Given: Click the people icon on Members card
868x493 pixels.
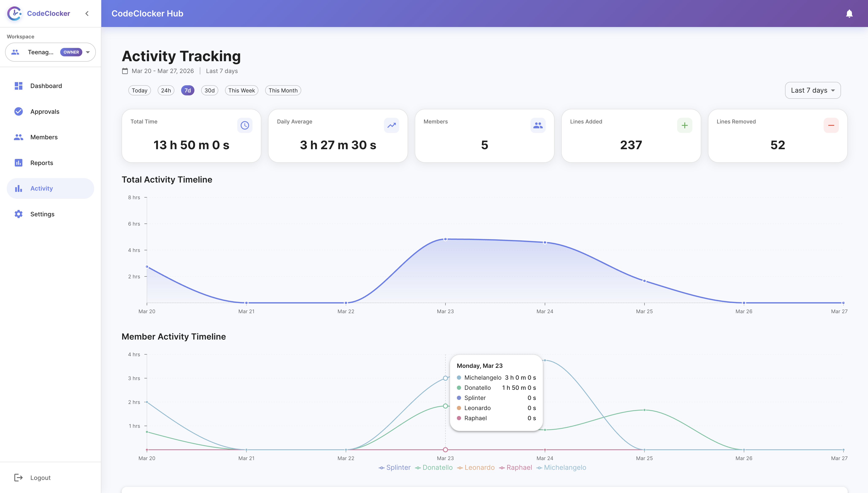Looking at the screenshot, I should pyautogui.click(x=538, y=125).
